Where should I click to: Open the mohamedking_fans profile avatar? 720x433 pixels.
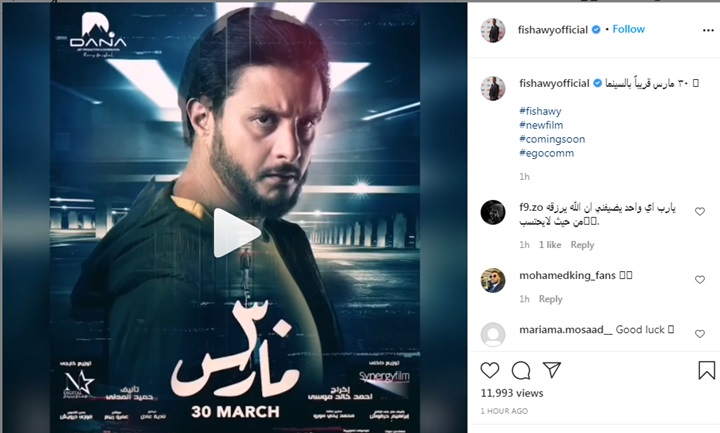493,280
